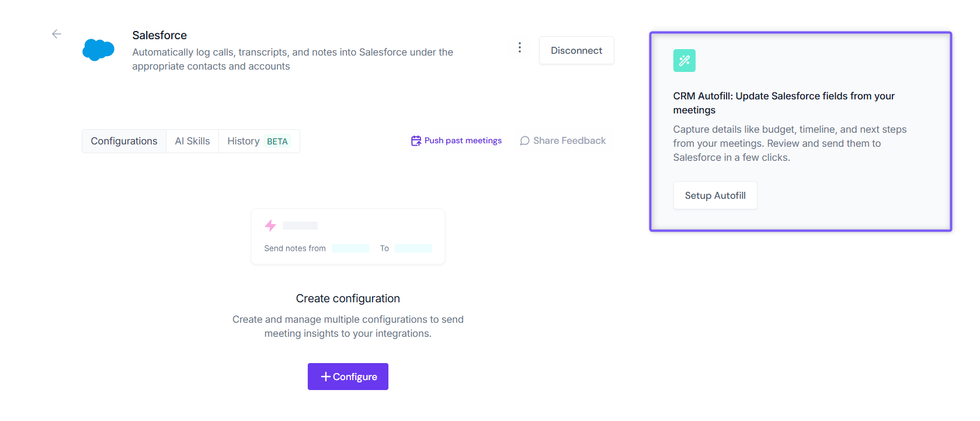The image size is (980, 421).
Task: Open the History BETA tab
Action: click(x=259, y=141)
